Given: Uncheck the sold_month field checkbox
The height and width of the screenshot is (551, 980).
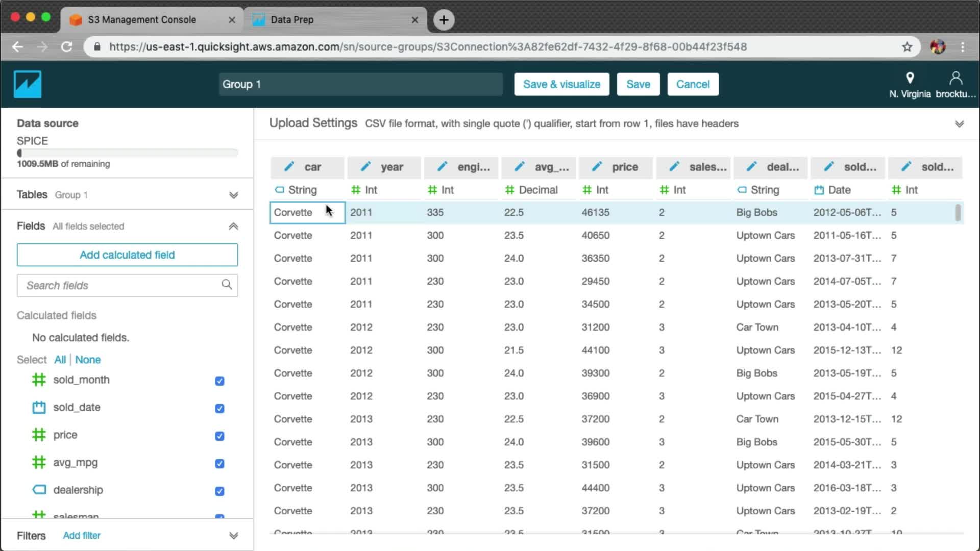Looking at the screenshot, I should [x=219, y=381].
